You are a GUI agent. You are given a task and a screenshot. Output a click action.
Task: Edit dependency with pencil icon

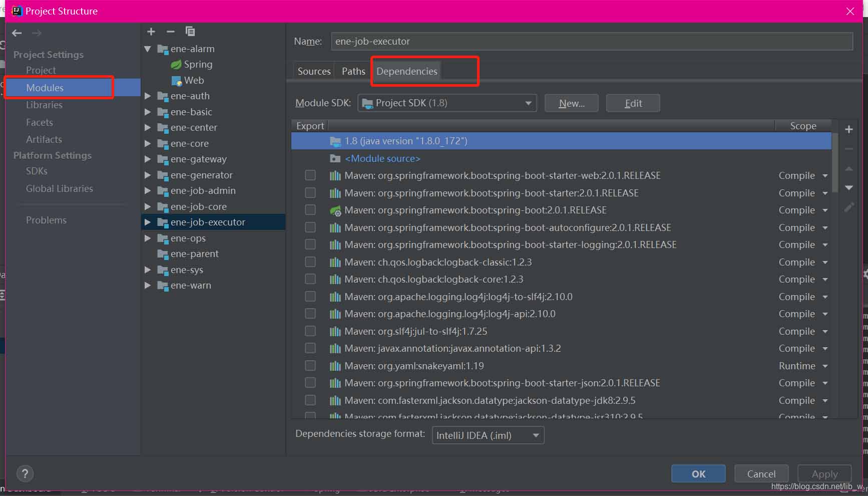849,207
